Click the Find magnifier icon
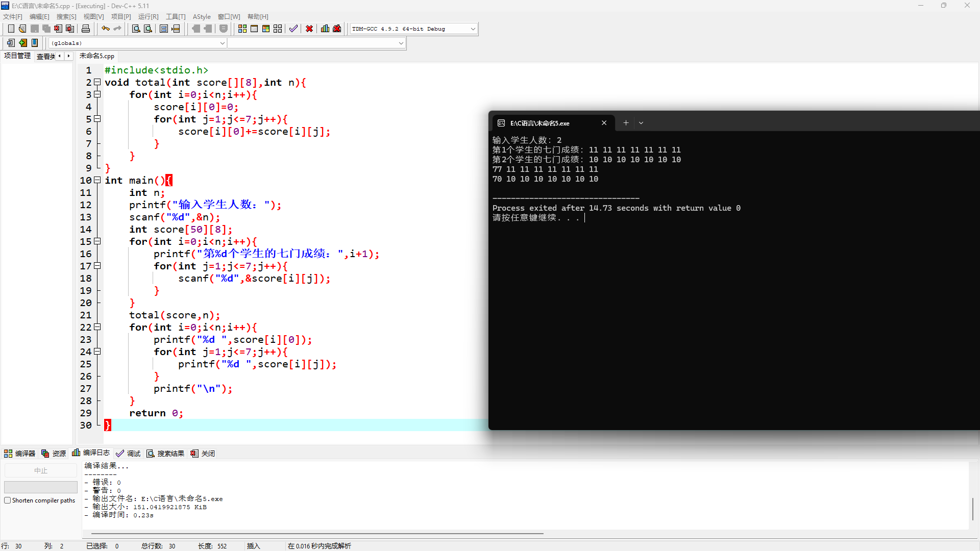The width and height of the screenshot is (980, 551). (136, 29)
